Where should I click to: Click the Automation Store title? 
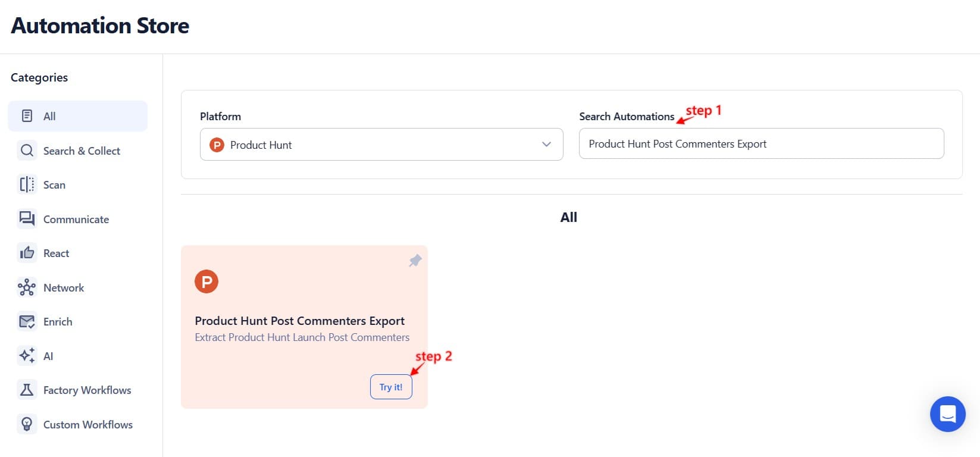click(99, 25)
